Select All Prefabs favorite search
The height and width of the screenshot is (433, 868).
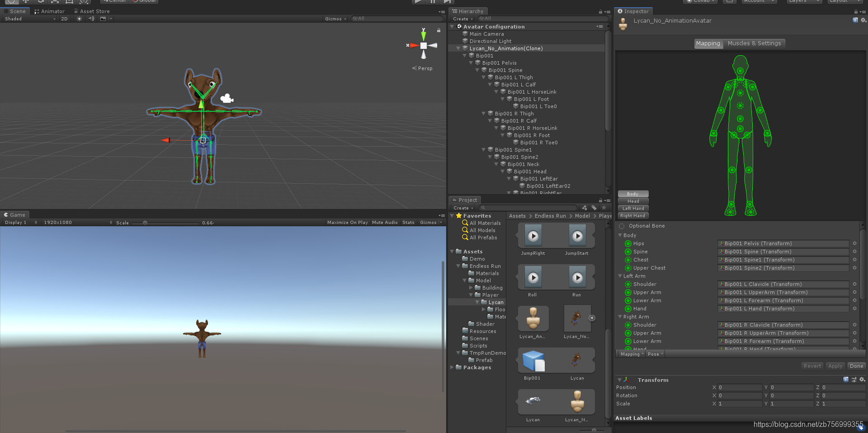click(483, 238)
